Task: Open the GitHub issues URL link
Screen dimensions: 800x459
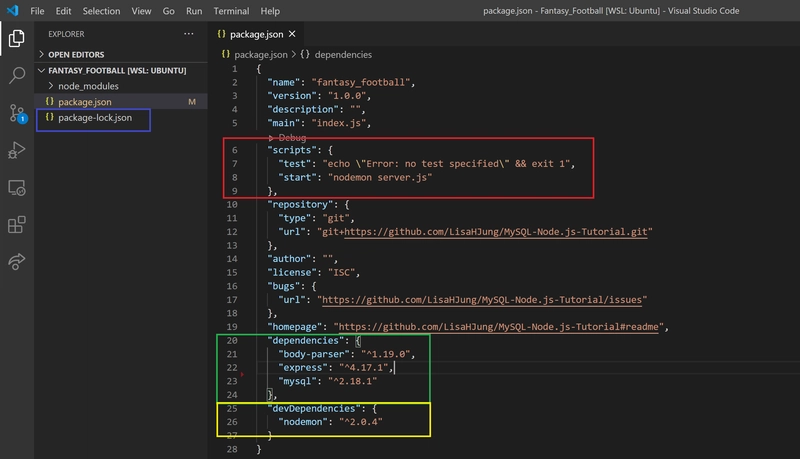Action: [482, 299]
